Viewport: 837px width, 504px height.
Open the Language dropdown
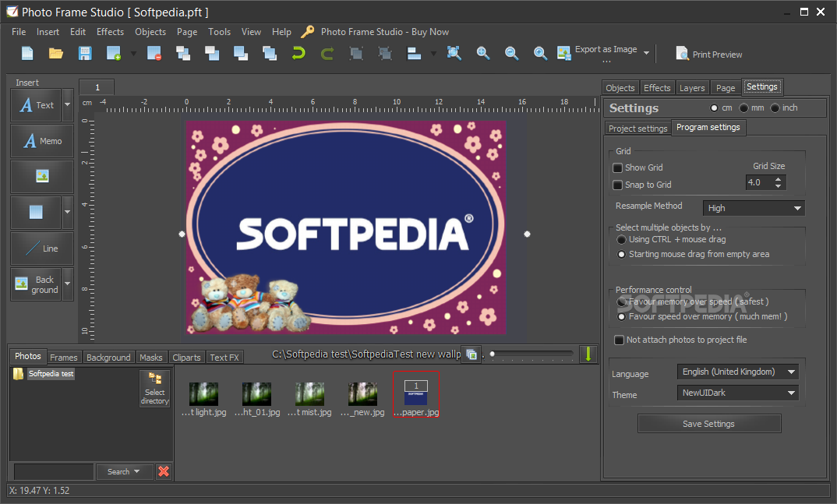[x=738, y=372]
